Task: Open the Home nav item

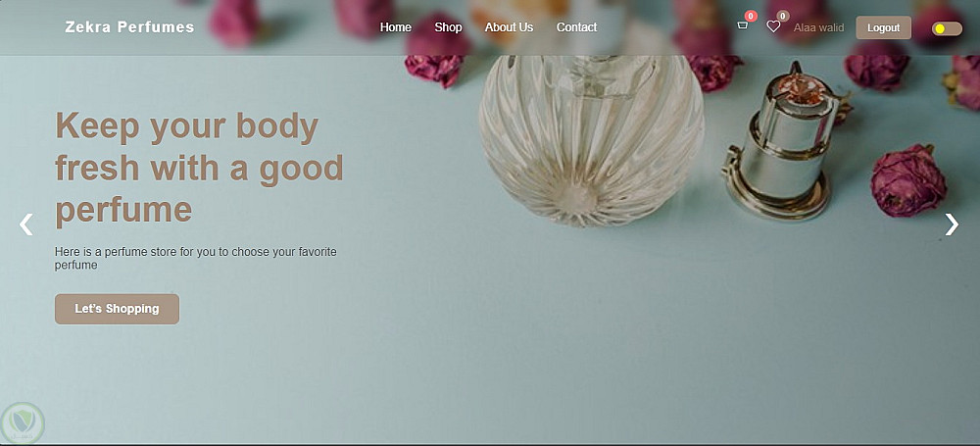Action: coord(396,27)
